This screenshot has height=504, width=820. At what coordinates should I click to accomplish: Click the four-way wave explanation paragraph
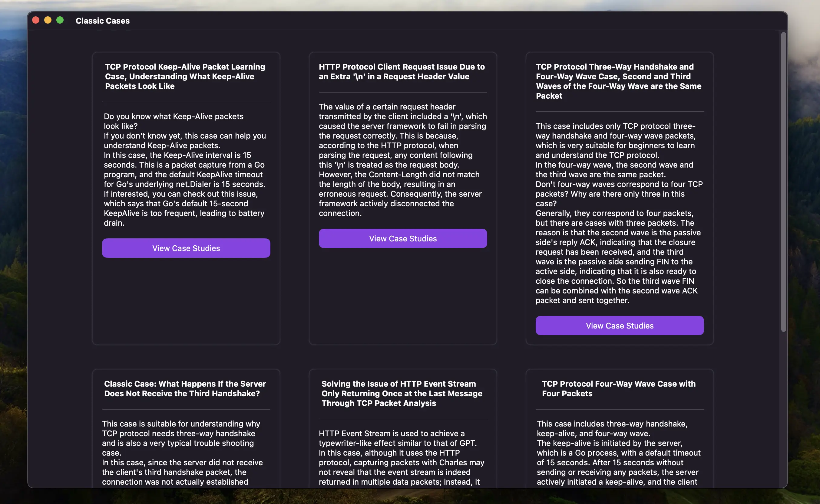pyautogui.click(x=619, y=213)
